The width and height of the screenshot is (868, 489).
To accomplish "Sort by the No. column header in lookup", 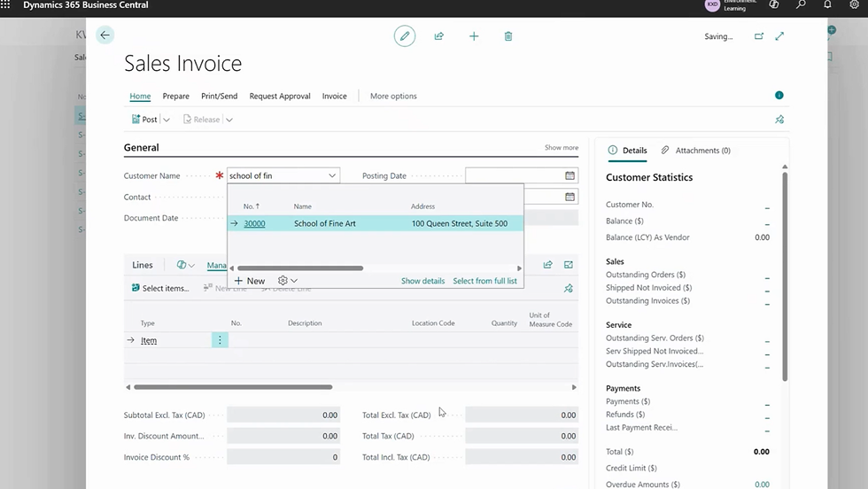I will click(252, 206).
